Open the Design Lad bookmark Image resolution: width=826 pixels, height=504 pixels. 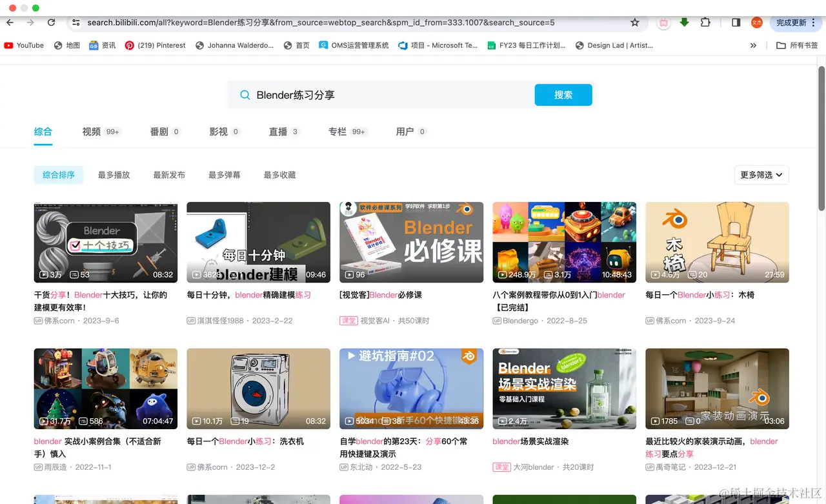(x=614, y=45)
